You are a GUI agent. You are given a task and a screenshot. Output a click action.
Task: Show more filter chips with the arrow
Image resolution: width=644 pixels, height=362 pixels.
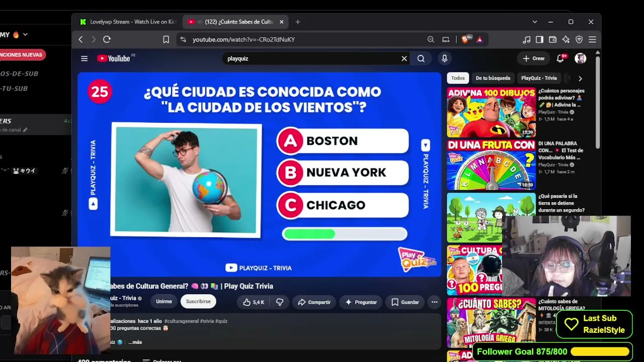point(580,78)
